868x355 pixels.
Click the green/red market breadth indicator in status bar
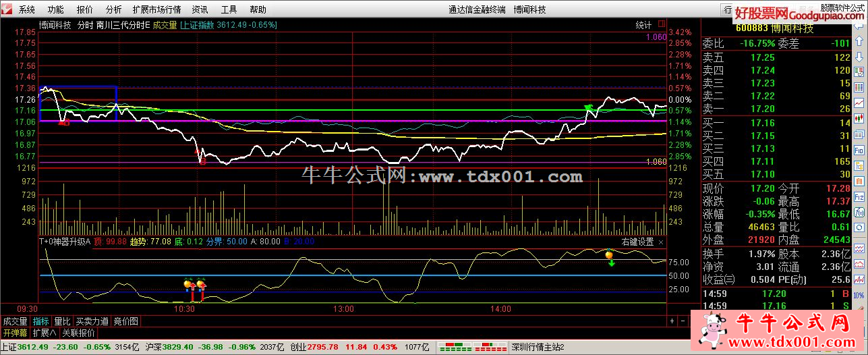point(471,347)
